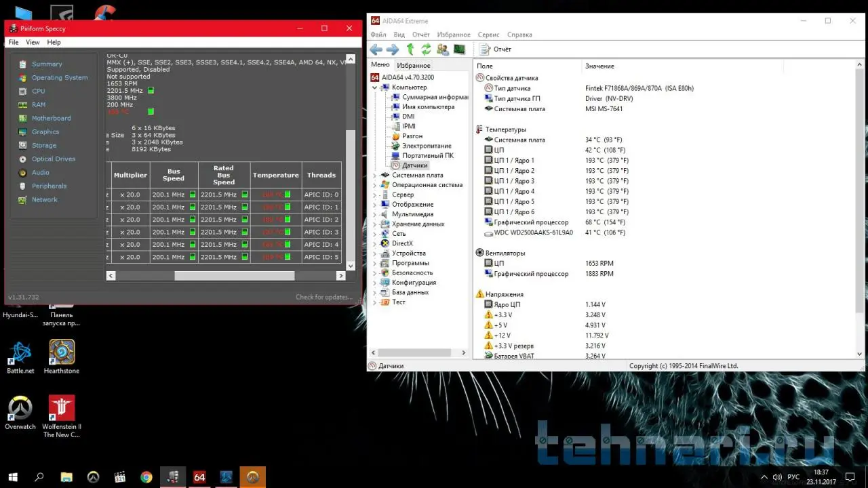The height and width of the screenshot is (488, 868).
Task: Open Peripherals section in Speccy
Action: coord(49,186)
